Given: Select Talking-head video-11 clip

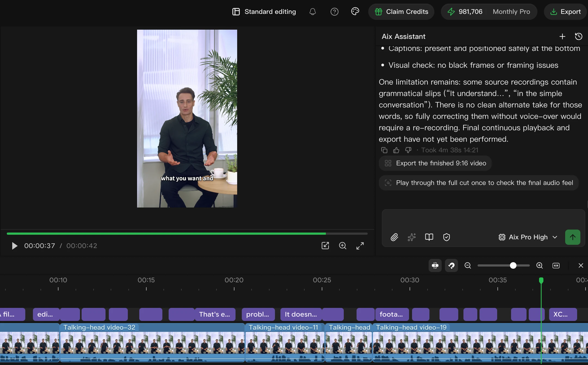Looking at the screenshot, I should 285,342.
